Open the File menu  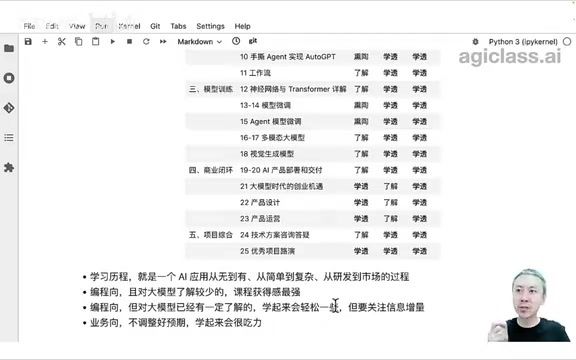point(29,26)
